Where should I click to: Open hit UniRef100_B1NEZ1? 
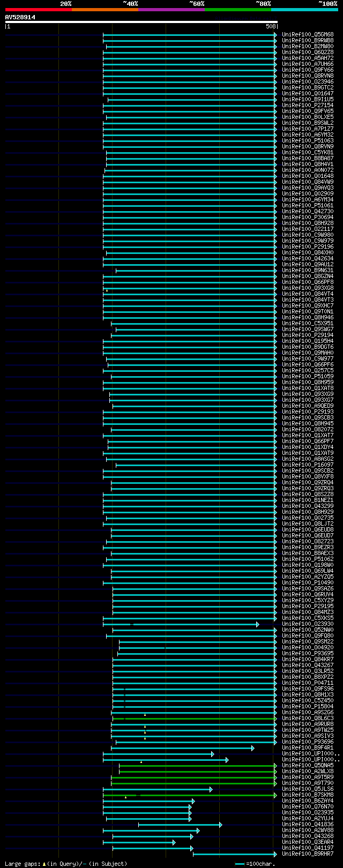(308, 500)
